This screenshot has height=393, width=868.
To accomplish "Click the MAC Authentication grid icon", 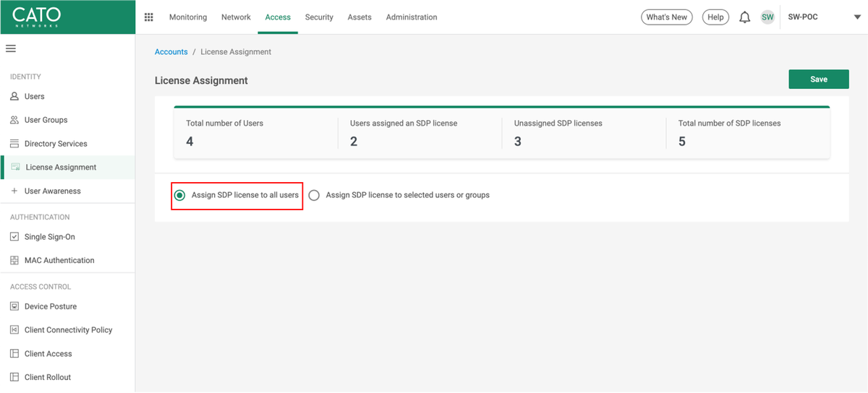I will pos(14,260).
